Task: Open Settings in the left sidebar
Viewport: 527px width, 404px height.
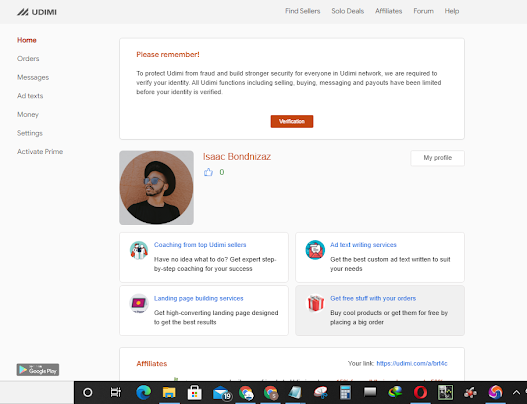Action: click(x=30, y=133)
